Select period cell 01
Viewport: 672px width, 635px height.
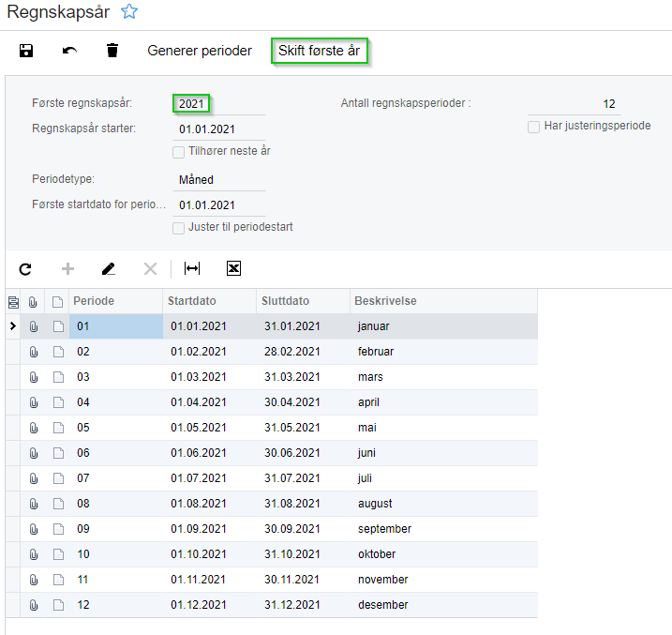coord(115,326)
